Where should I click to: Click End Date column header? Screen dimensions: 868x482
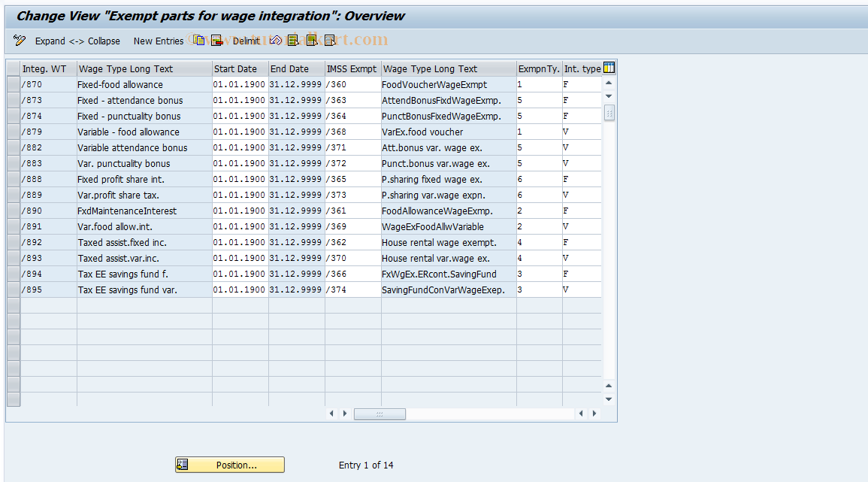click(x=297, y=68)
